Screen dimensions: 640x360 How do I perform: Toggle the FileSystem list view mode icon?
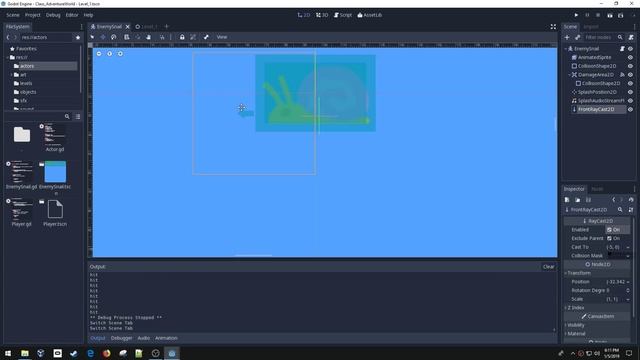tap(78, 117)
